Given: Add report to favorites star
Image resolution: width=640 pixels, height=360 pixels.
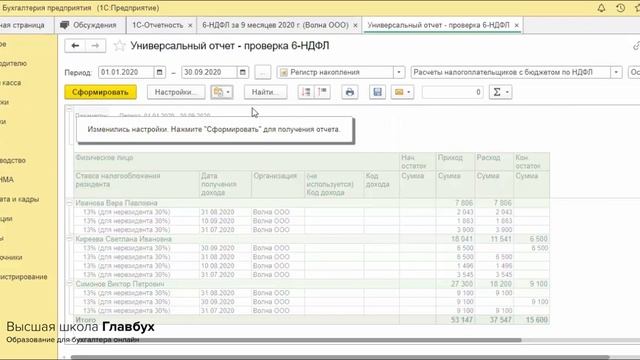Looking at the screenshot, I should point(119,46).
